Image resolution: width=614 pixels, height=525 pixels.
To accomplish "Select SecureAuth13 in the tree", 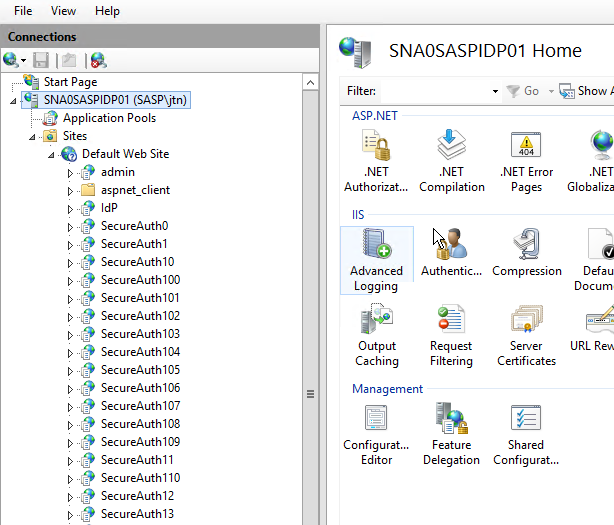I will pyautogui.click(x=137, y=514).
